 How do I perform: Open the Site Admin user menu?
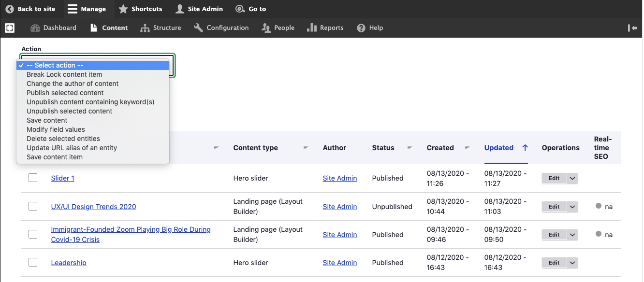(x=180, y=9)
